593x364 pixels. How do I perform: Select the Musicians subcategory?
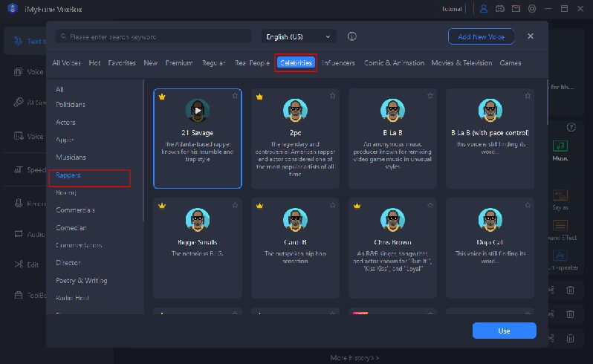pyautogui.click(x=71, y=157)
